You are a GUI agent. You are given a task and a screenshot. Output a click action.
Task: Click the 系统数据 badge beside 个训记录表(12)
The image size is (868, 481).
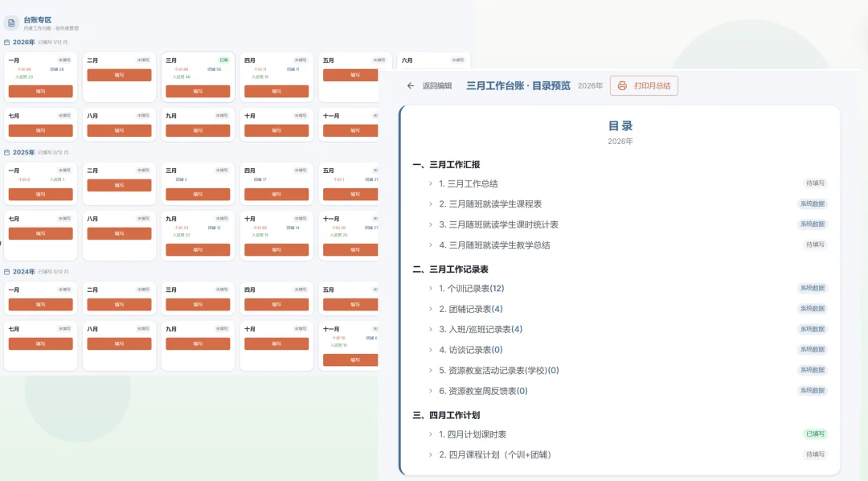812,288
